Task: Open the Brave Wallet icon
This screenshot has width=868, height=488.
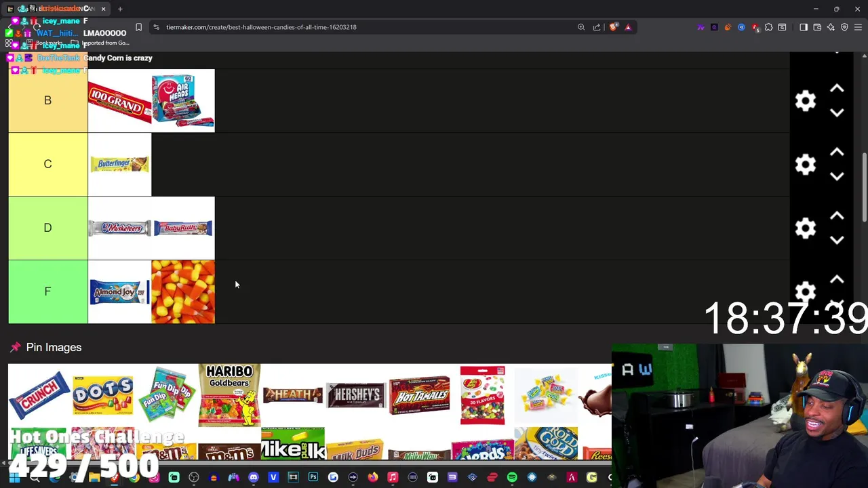Action: pos(817,27)
